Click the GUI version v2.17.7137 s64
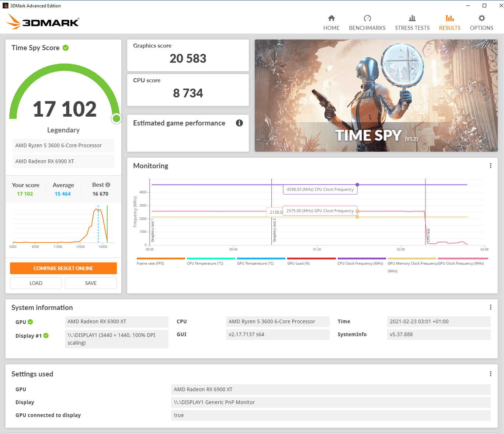The height and width of the screenshot is (434, 504). pyautogui.click(x=278, y=334)
